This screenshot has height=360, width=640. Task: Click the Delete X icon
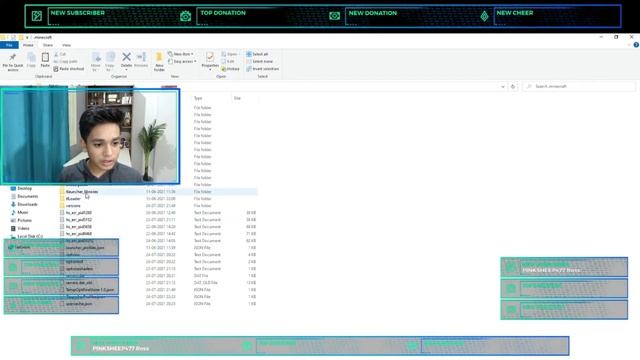coord(127,57)
